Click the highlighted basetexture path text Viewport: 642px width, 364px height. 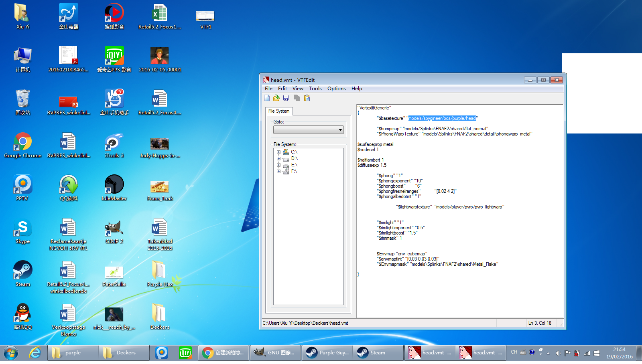pyautogui.click(x=442, y=118)
